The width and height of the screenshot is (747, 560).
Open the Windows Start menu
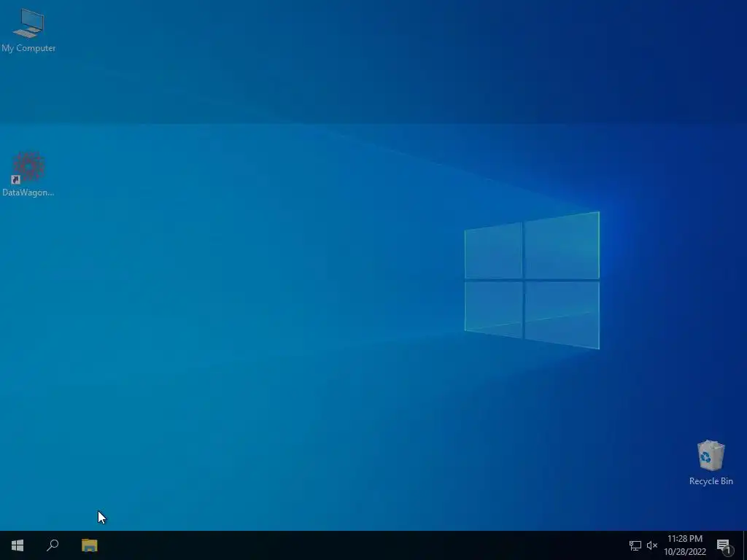pos(18,545)
